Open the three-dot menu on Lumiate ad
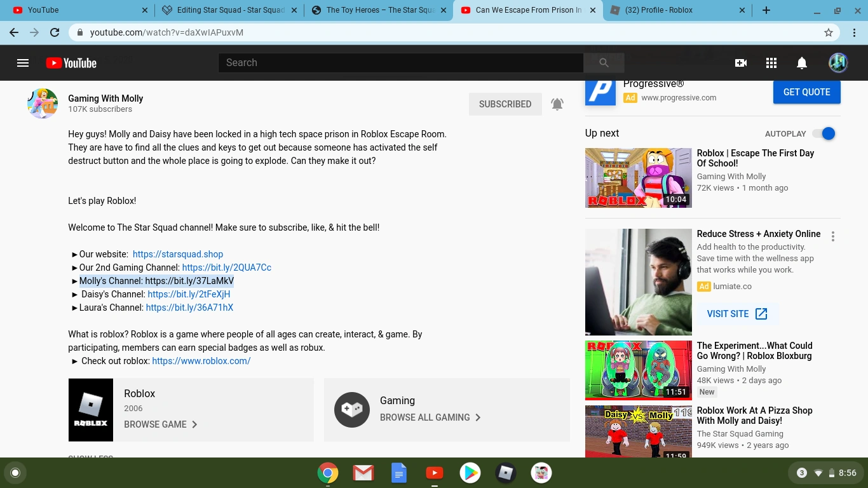Screen dimensions: 868x488 833,236
